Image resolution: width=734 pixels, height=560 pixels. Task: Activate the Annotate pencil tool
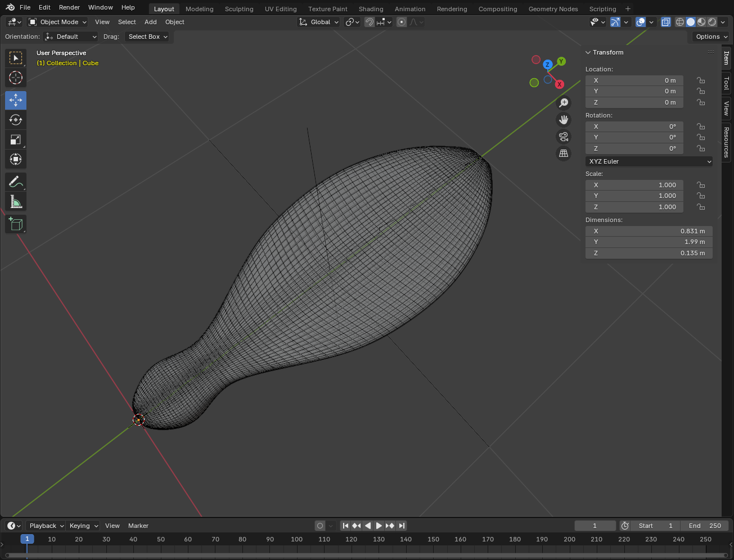pyautogui.click(x=16, y=182)
